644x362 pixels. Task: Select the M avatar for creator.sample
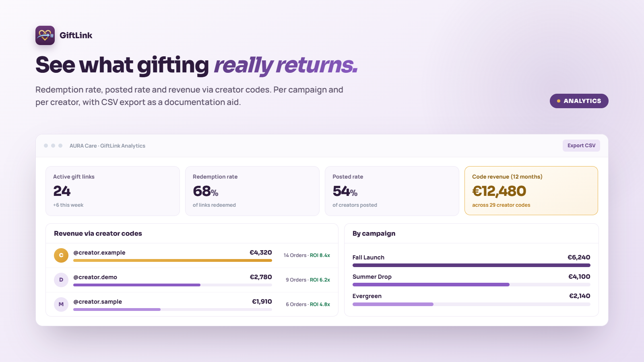61,304
